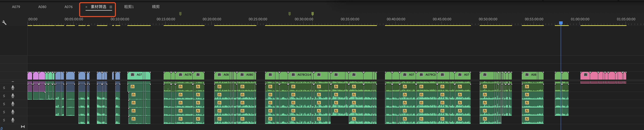
Task: Solo the first audio track
Action: 4,88
